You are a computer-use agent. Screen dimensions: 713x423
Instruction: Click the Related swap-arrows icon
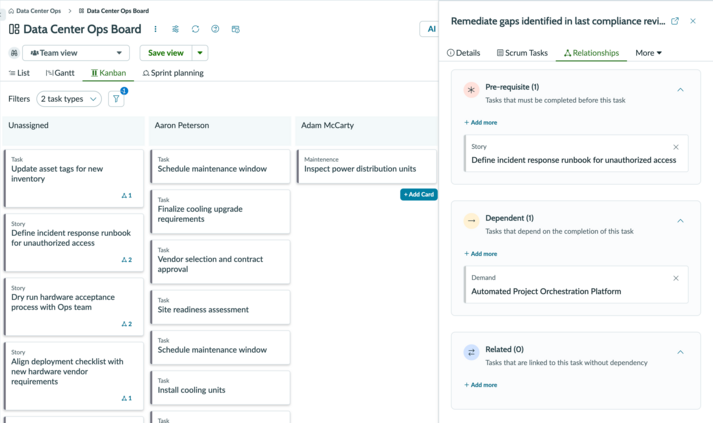[x=471, y=352]
